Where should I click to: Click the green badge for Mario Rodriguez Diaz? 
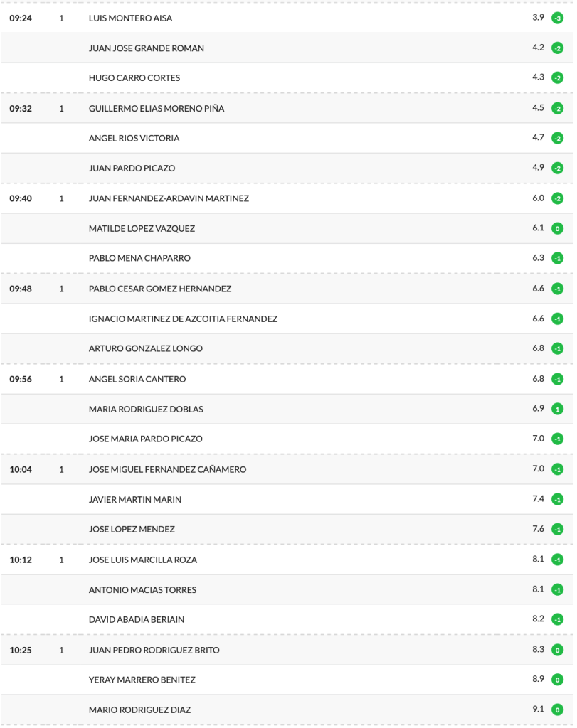coord(557,710)
